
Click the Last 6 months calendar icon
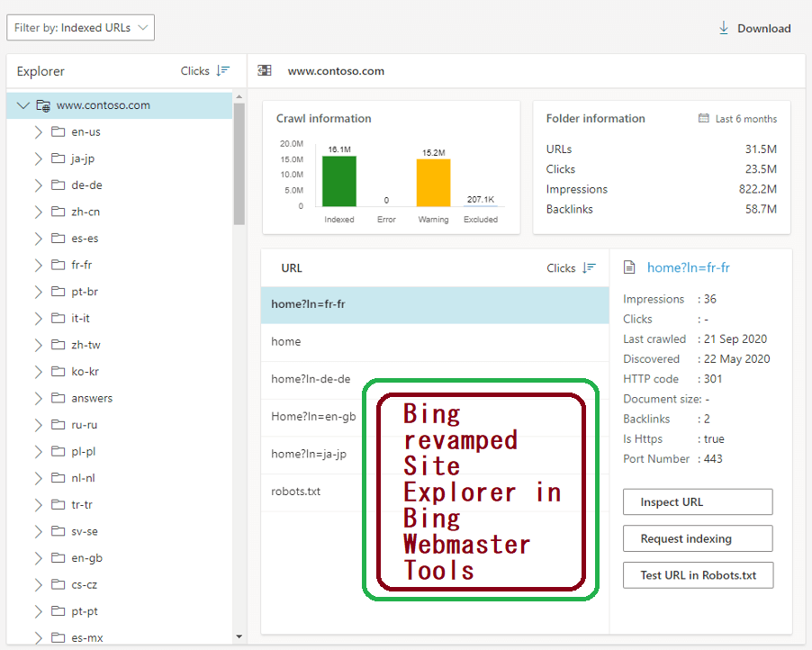point(703,119)
